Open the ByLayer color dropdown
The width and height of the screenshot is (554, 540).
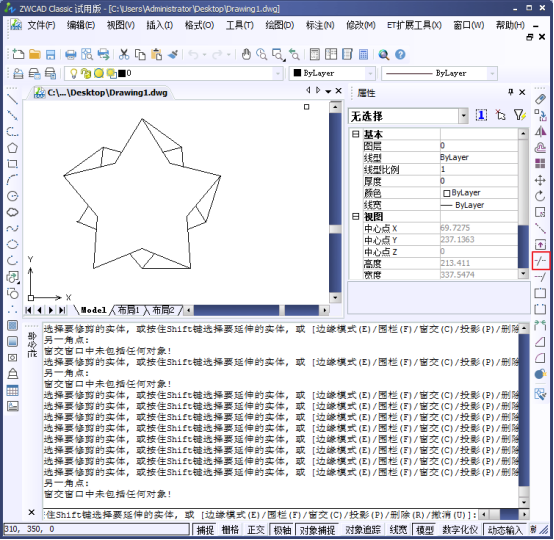click(370, 74)
